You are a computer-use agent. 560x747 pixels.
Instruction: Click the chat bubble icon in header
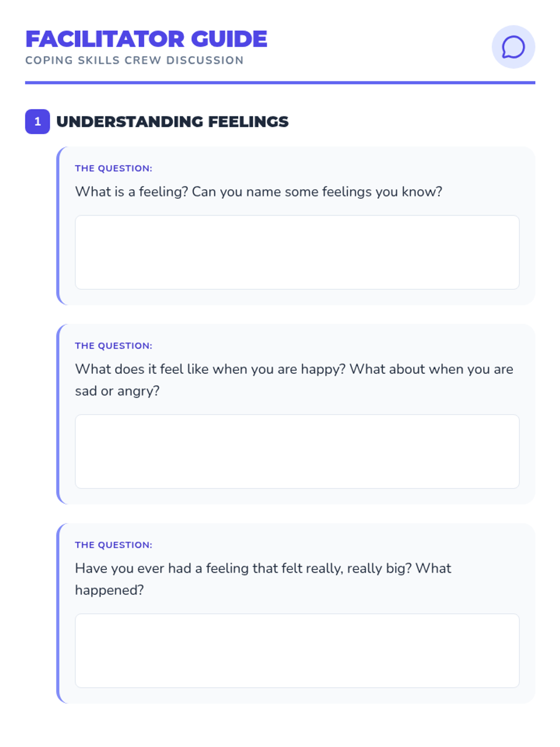[513, 47]
